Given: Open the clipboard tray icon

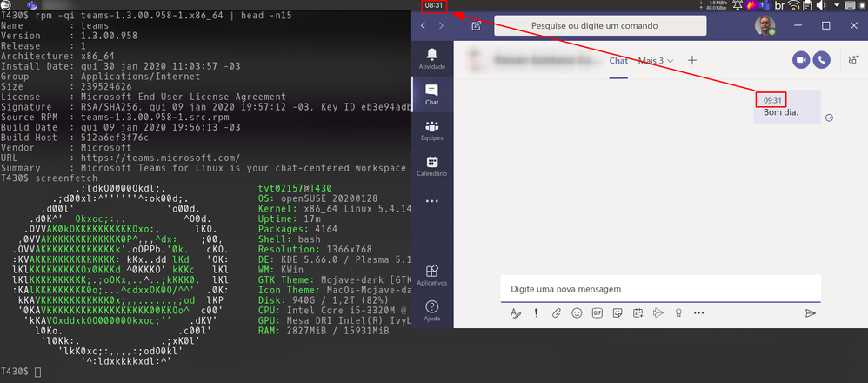Looking at the screenshot, I should tap(808, 5).
